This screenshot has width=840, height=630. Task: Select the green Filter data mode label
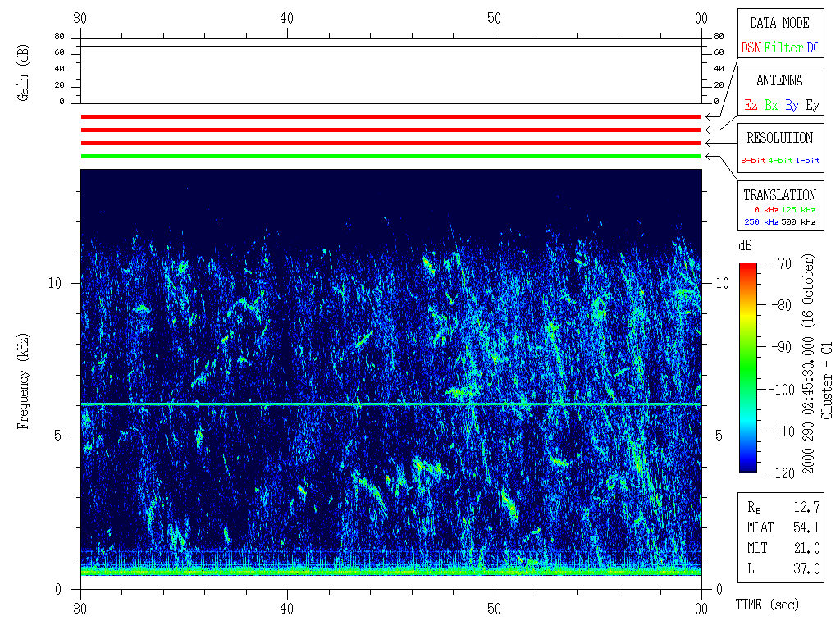[783, 48]
